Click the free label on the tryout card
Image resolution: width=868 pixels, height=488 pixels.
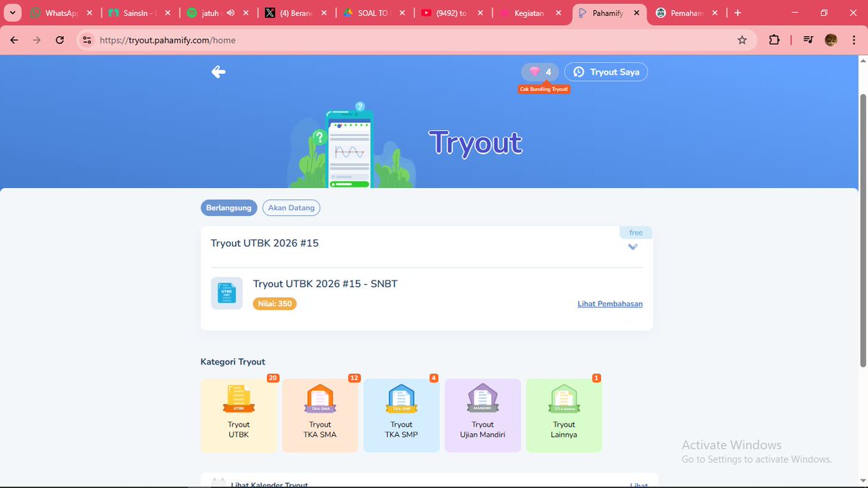[636, 233]
